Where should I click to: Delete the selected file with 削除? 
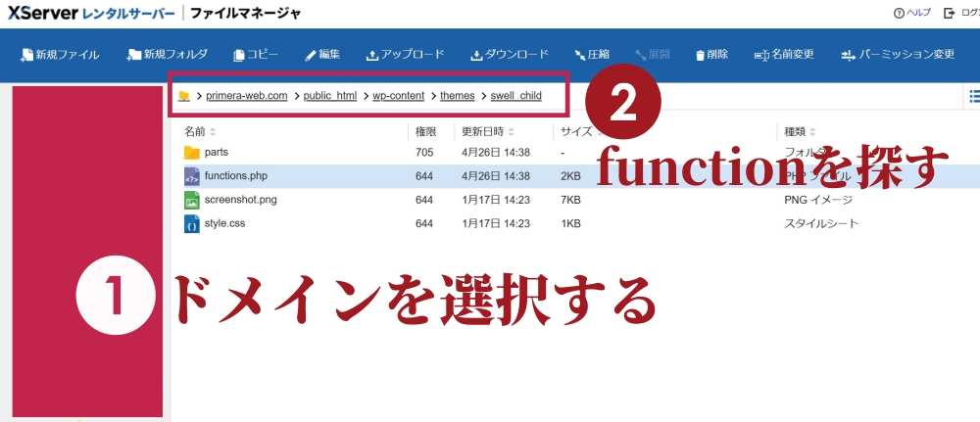[711, 55]
